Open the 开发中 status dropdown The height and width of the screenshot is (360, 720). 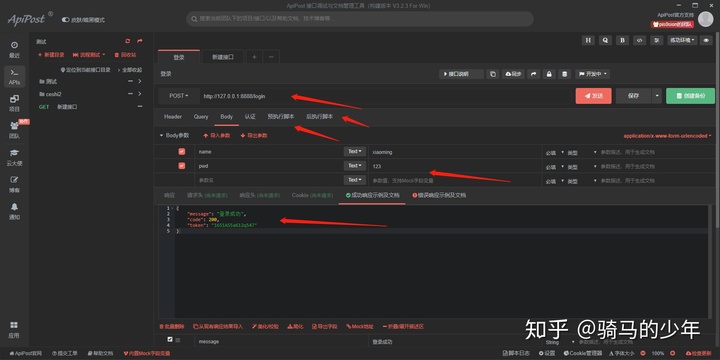click(592, 74)
